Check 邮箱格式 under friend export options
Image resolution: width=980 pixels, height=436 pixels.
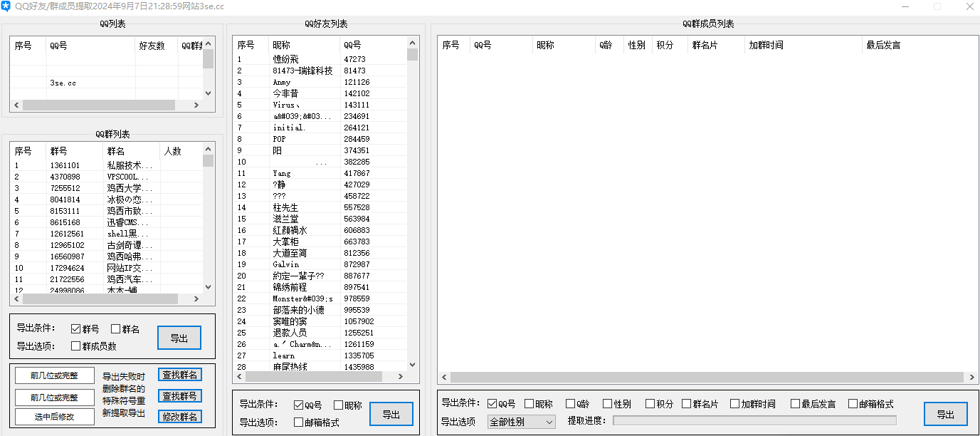[298, 421]
